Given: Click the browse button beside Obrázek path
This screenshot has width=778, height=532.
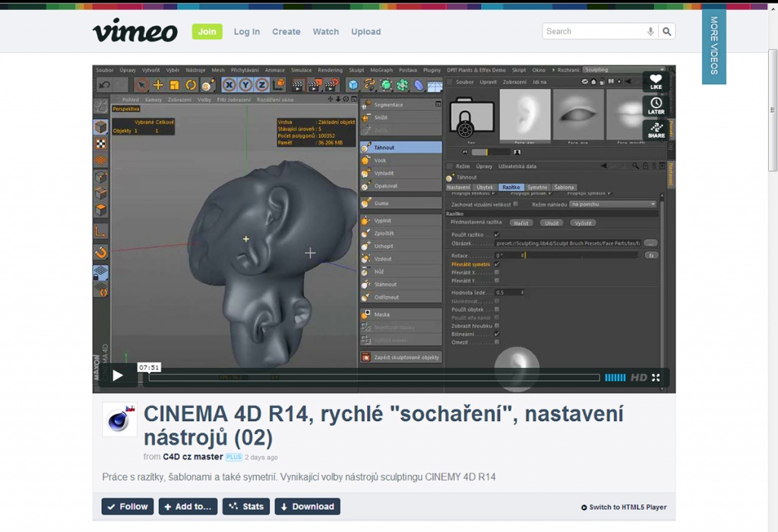Looking at the screenshot, I should [650, 243].
